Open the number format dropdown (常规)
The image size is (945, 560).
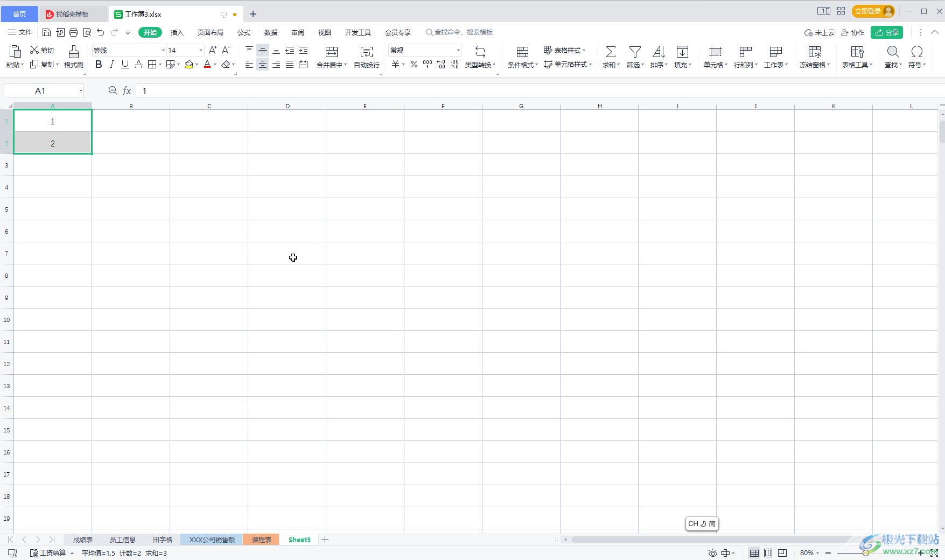(458, 50)
